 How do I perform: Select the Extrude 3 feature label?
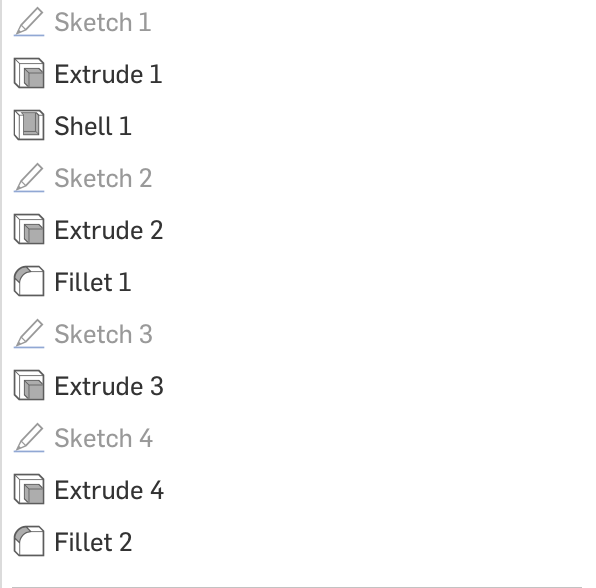[x=109, y=386]
